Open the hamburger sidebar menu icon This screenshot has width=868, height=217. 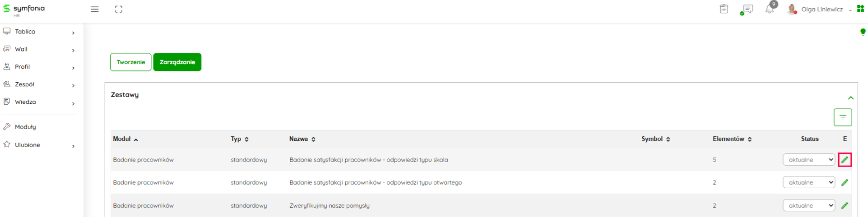pos(95,9)
